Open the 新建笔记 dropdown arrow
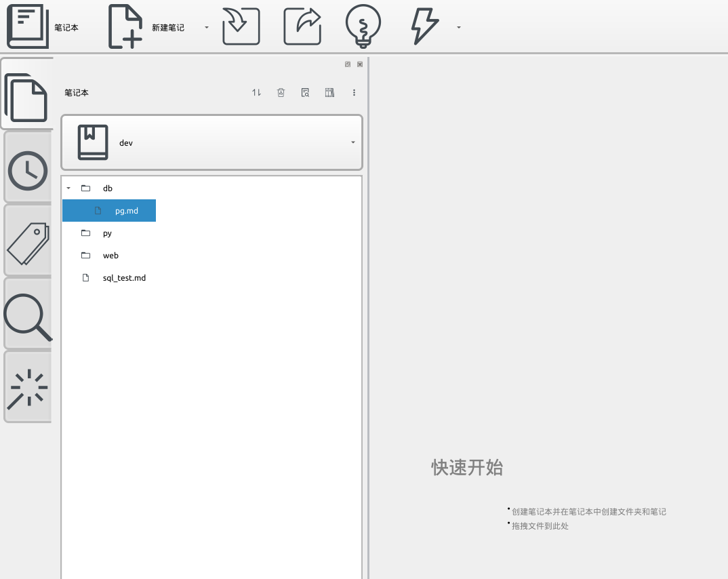This screenshot has height=579, width=728. click(x=206, y=27)
